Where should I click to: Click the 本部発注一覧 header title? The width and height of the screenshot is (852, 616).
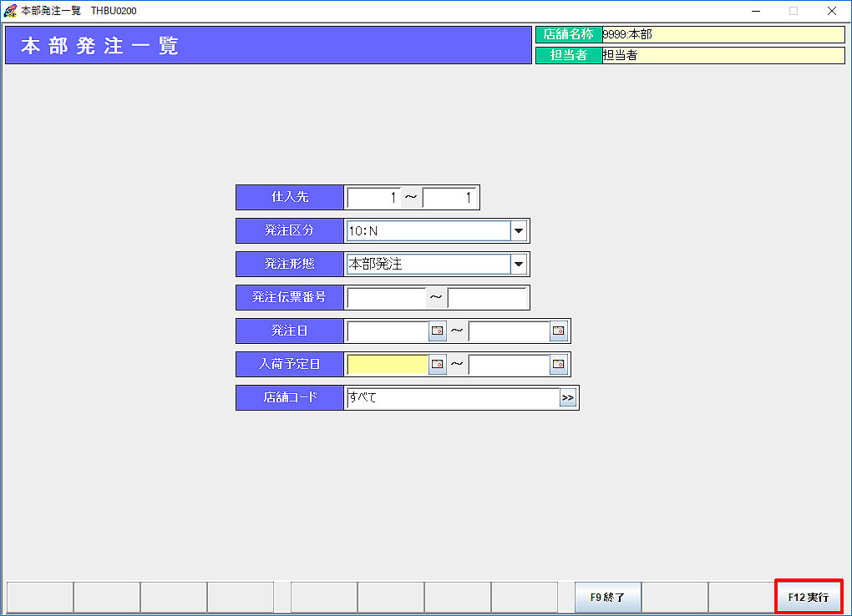(x=100, y=46)
